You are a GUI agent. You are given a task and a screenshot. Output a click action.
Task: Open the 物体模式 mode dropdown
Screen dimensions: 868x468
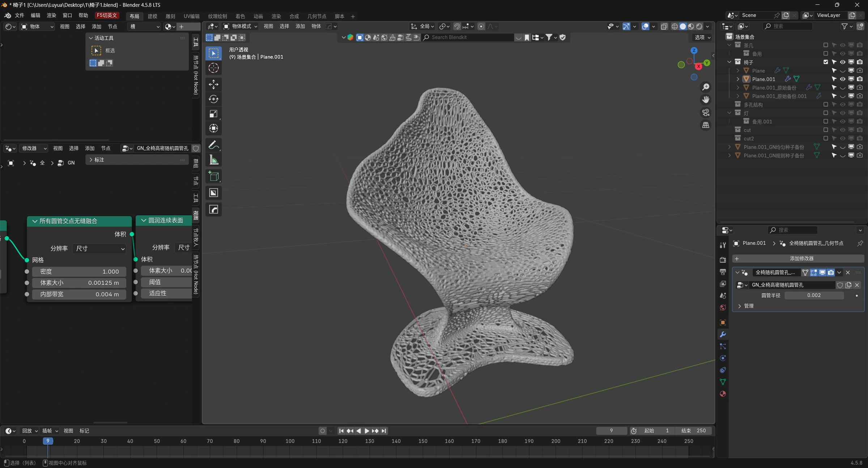(240, 26)
